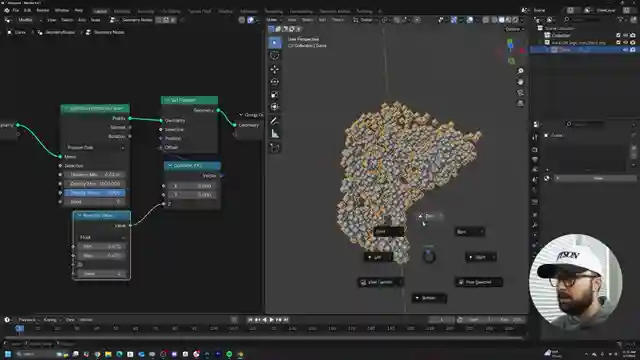This screenshot has width=640, height=360.
Task: Toggle render camera icon for Dana in outliner
Action: (633, 50)
